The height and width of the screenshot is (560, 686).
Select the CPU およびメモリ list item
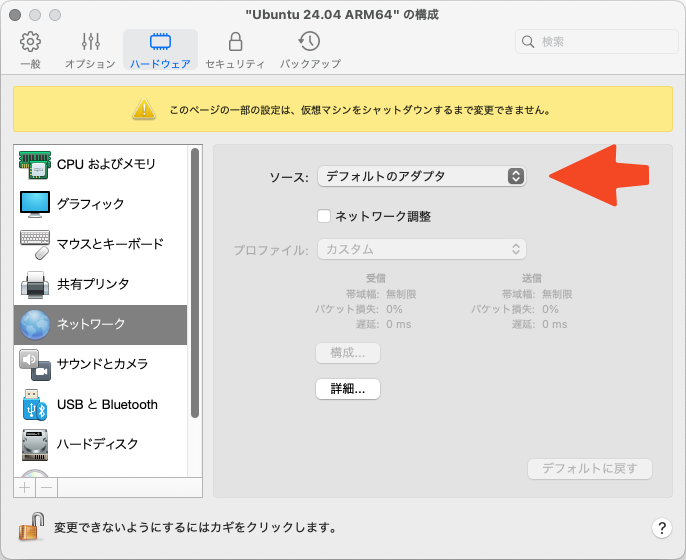tap(101, 165)
